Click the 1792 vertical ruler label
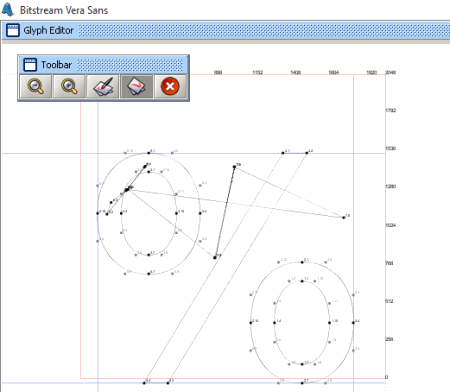Screen dimensions: 450x392 [391, 110]
